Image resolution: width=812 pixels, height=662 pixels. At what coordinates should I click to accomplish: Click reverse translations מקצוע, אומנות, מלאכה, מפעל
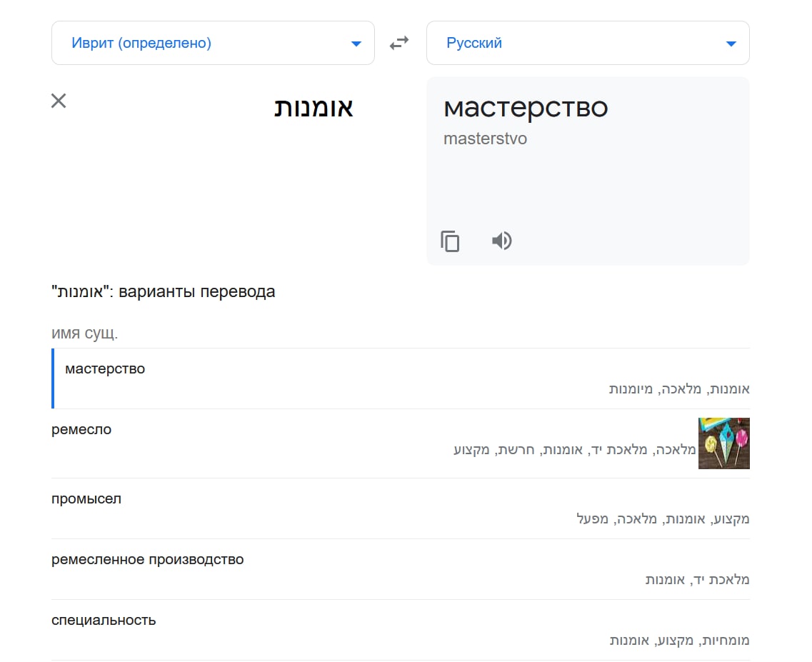click(663, 519)
